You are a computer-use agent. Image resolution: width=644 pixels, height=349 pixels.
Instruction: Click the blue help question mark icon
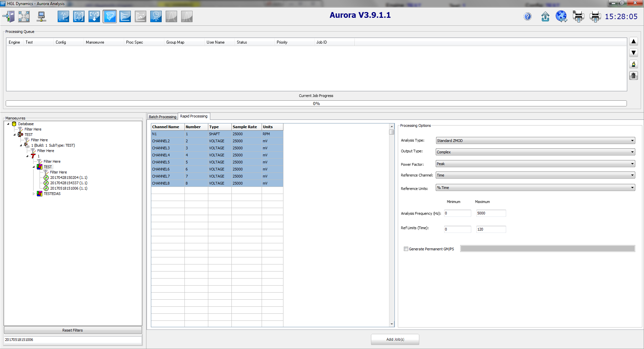pos(528,16)
